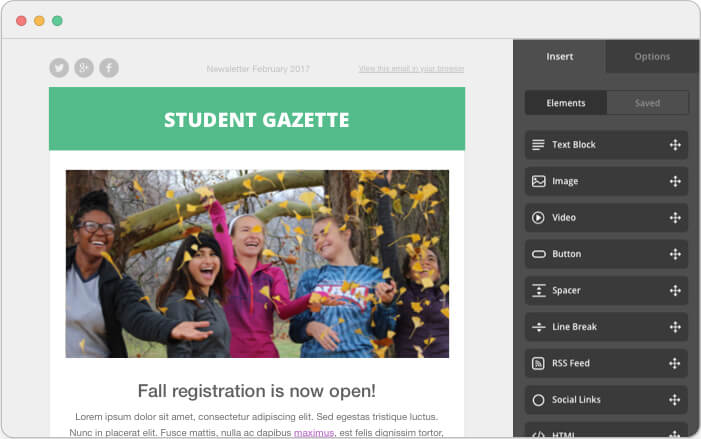Viewport: 701px width, 439px height.
Task: Select the Video play icon
Action: 538,218
